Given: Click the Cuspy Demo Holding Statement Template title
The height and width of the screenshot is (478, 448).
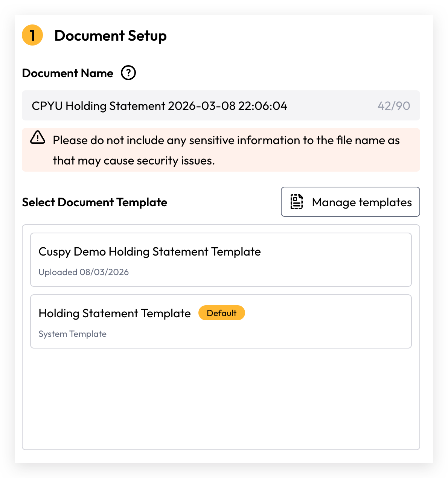Looking at the screenshot, I should [x=150, y=252].
